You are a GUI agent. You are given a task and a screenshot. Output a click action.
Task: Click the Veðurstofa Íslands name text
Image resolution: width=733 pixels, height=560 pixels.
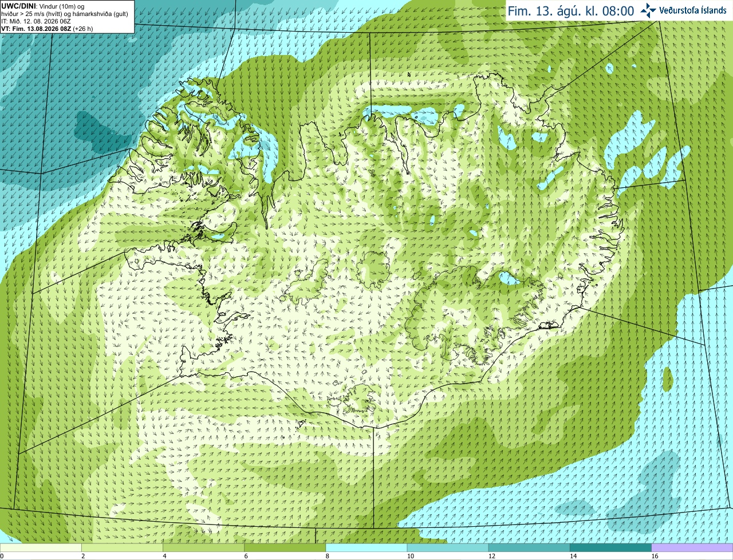coord(693,10)
